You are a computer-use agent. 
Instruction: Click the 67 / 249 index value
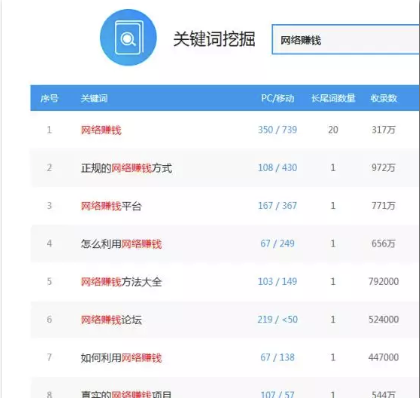(x=277, y=244)
